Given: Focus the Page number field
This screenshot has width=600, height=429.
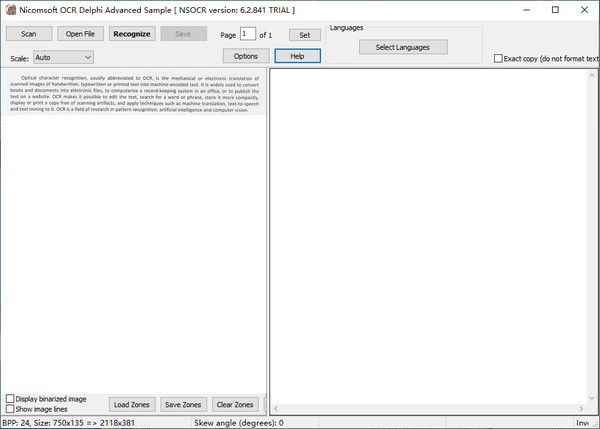Looking at the screenshot, I should pos(248,34).
